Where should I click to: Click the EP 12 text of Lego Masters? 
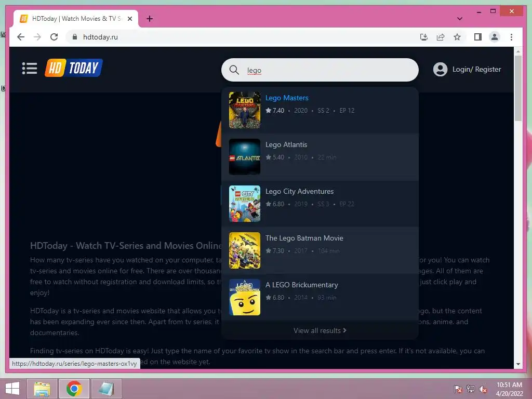[347, 111]
